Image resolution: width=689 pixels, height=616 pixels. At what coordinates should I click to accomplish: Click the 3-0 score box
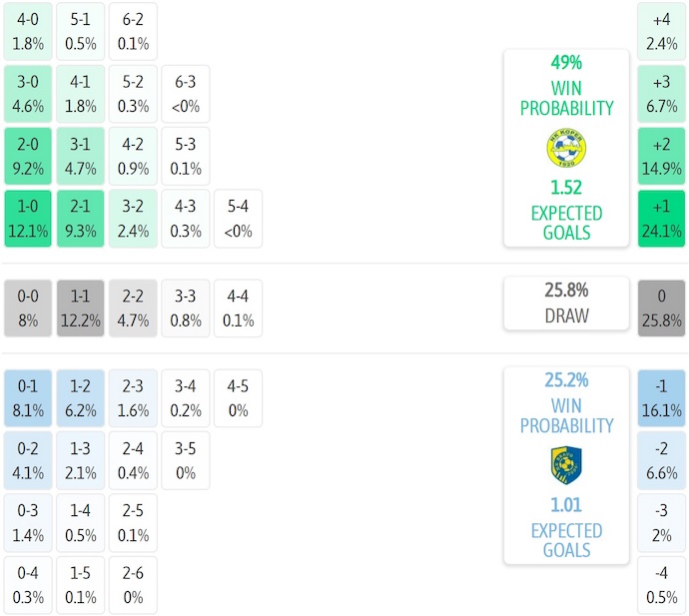28,93
